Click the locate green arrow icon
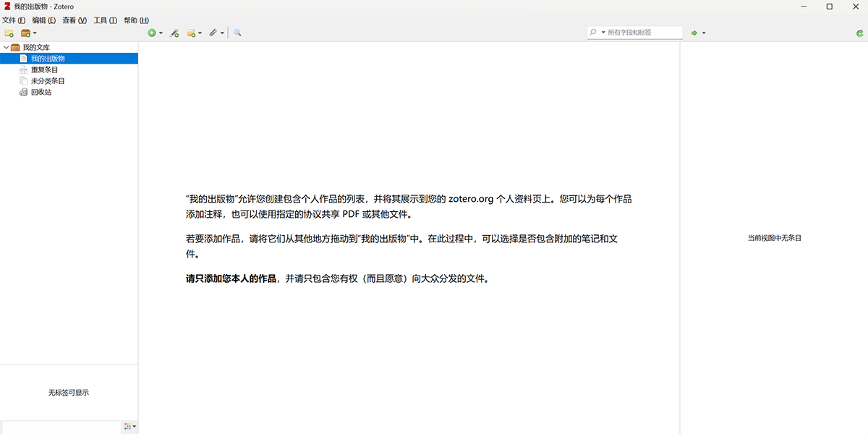Screen dimensions: 868x434 pos(693,33)
